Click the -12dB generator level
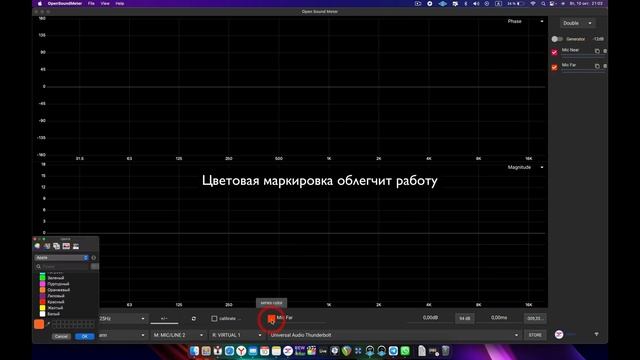The image size is (640, 360). pyautogui.click(x=599, y=39)
